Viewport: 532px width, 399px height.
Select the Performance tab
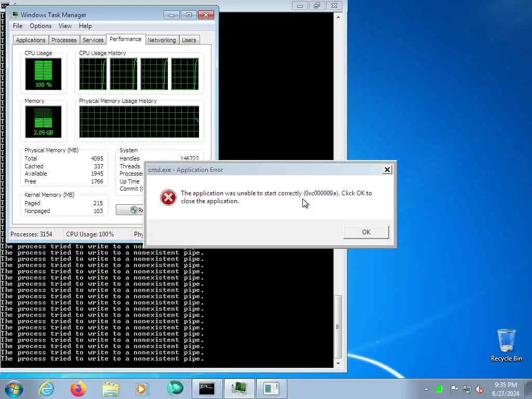pos(126,39)
